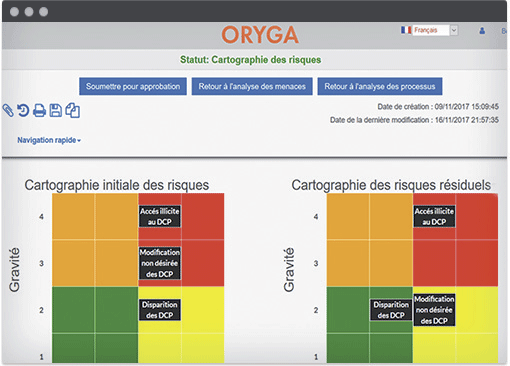
Task: Click the undo history arrow icon
Action: pos(23,110)
